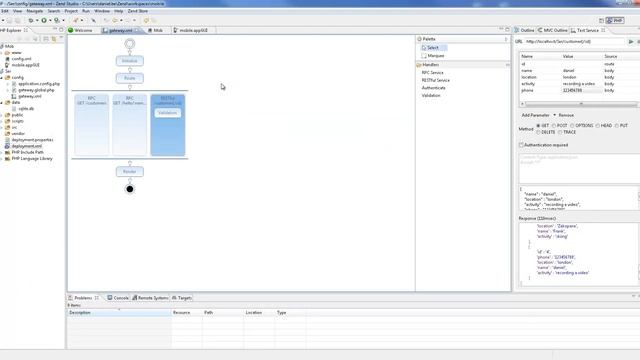
Task: Select the PUT method radio button
Action: pyautogui.click(x=617, y=126)
